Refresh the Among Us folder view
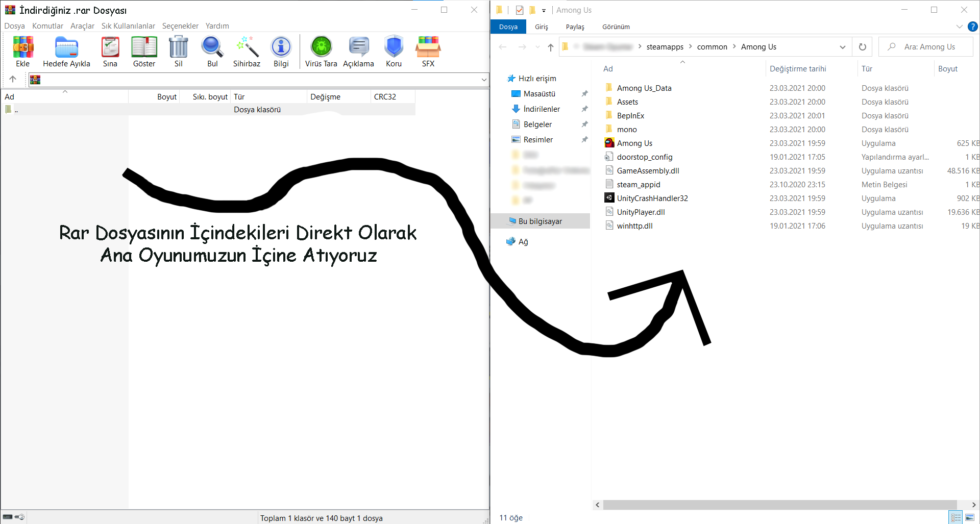This screenshot has width=980, height=524. click(x=863, y=47)
